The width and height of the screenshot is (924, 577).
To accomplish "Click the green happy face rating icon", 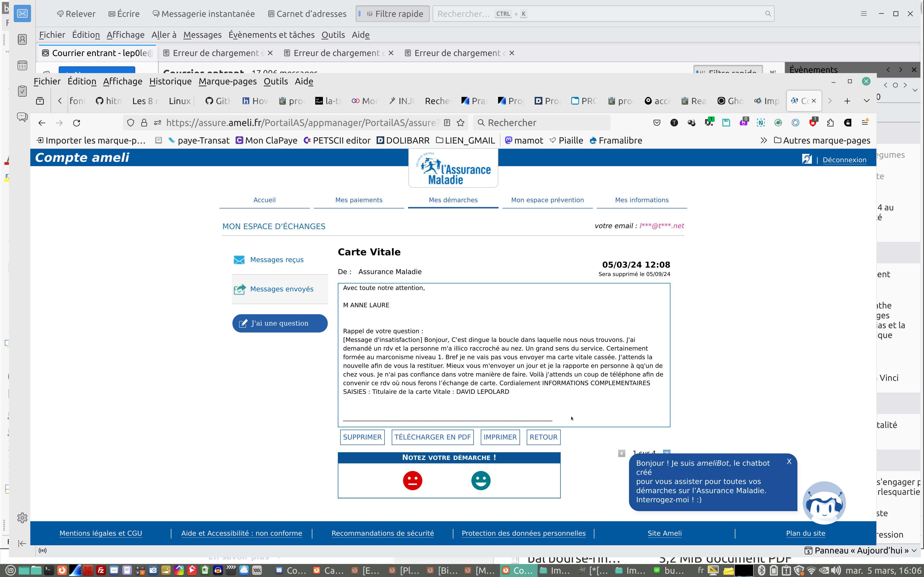I will pyautogui.click(x=481, y=480).
